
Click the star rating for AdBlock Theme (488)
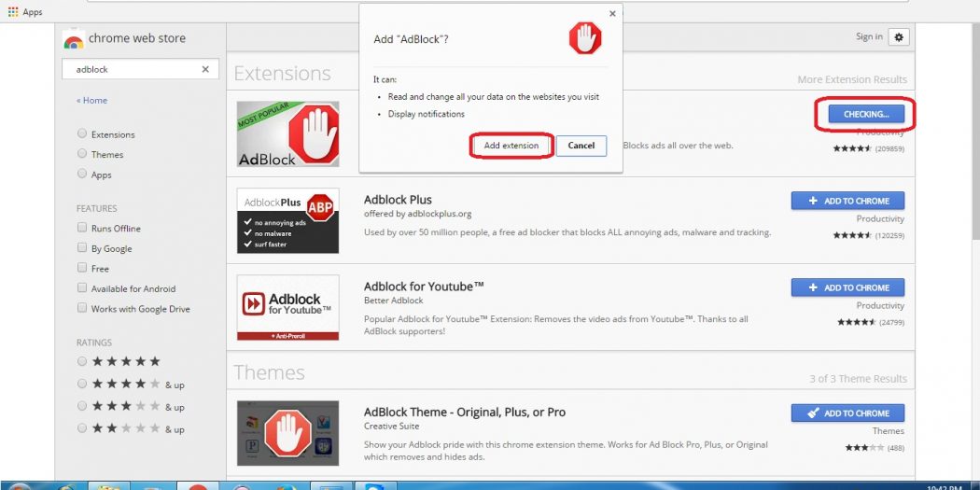click(864, 447)
